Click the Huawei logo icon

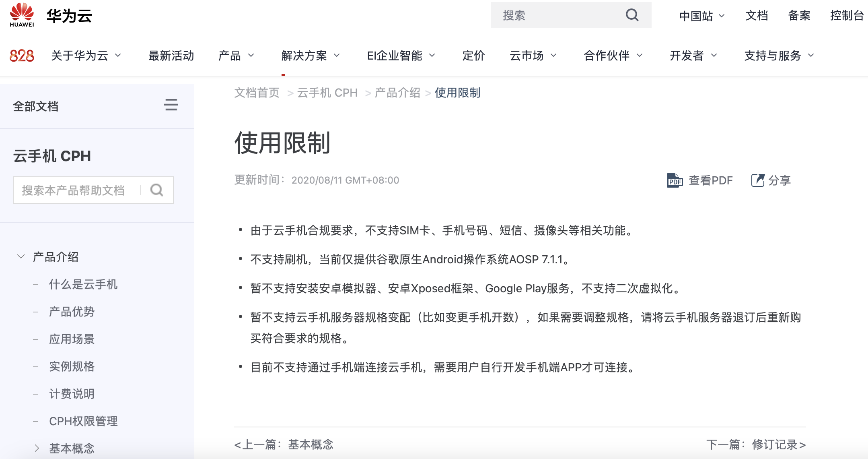(22, 15)
